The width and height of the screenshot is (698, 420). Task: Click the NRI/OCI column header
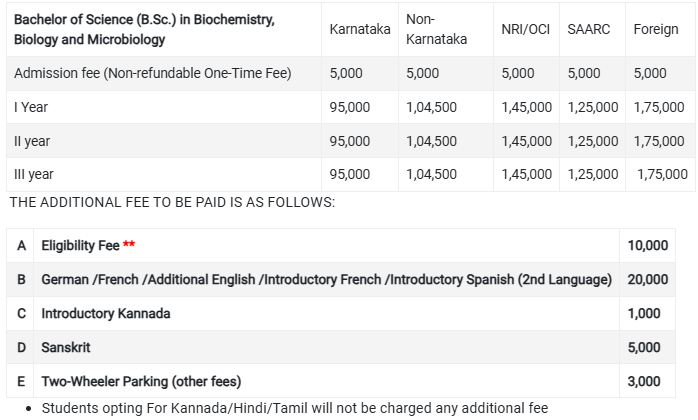point(525,29)
